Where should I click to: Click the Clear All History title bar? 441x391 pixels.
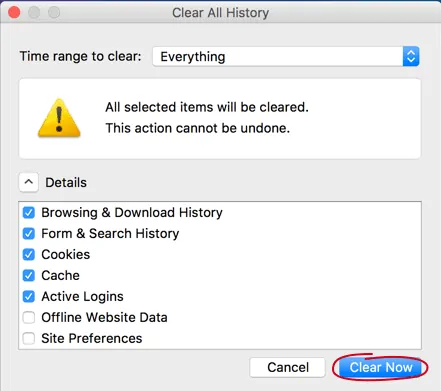click(x=220, y=13)
